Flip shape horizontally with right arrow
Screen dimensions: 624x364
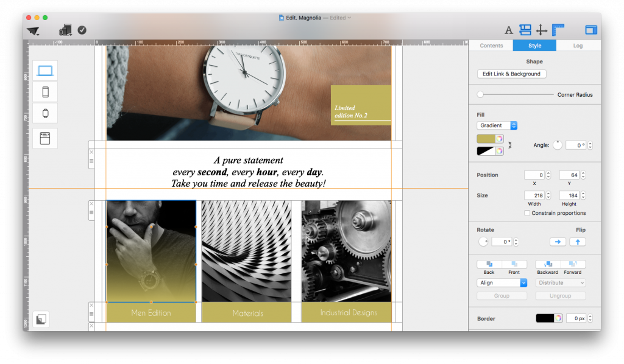(558, 242)
